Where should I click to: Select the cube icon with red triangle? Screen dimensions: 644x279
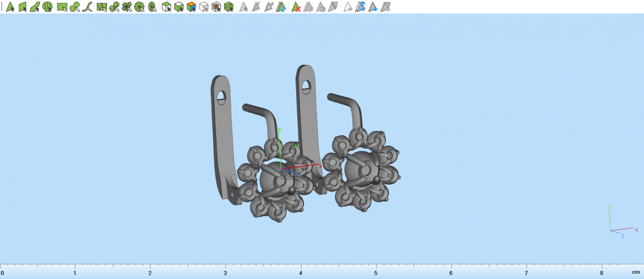tap(216, 7)
